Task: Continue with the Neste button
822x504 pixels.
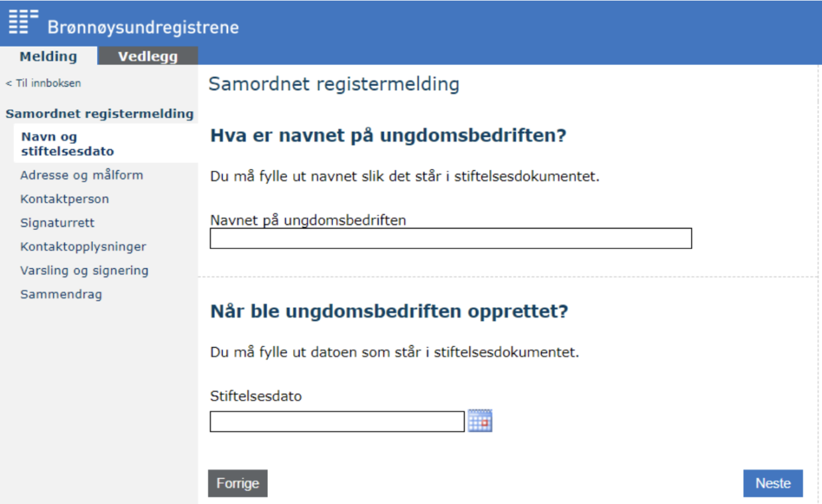Action: click(773, 483)
